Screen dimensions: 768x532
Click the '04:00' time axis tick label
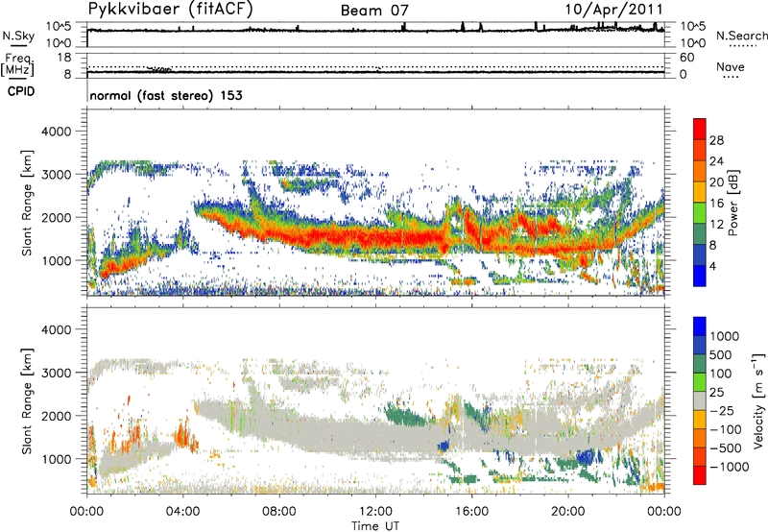point(183,512)
